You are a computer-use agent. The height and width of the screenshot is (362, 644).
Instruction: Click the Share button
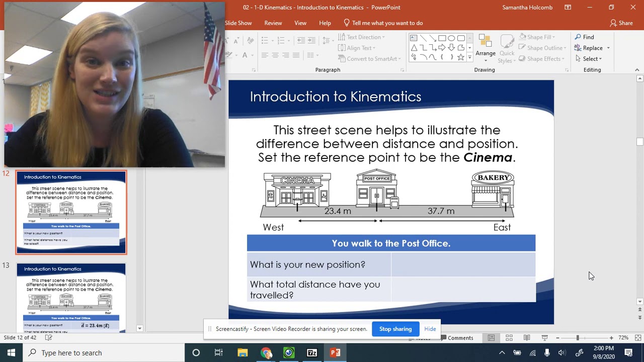click(x=621, y=23)
